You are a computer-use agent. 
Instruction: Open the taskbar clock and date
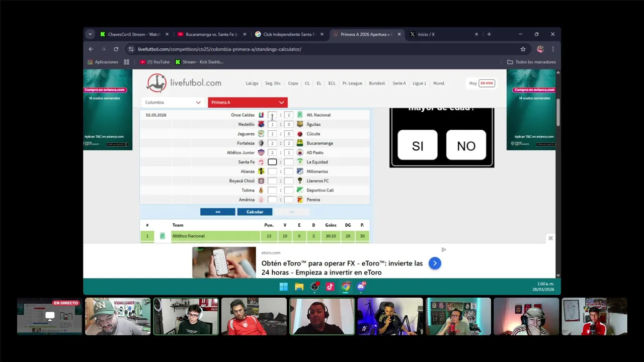point(543,287)
